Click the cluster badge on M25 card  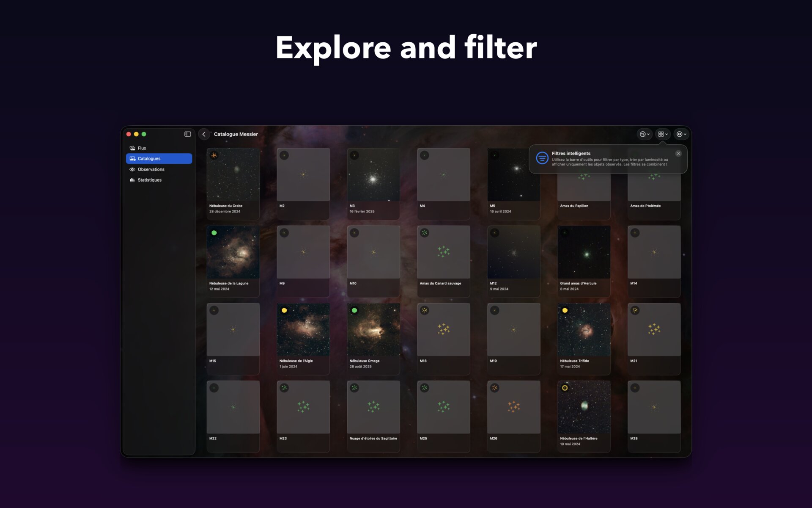[x=425, y=388]
